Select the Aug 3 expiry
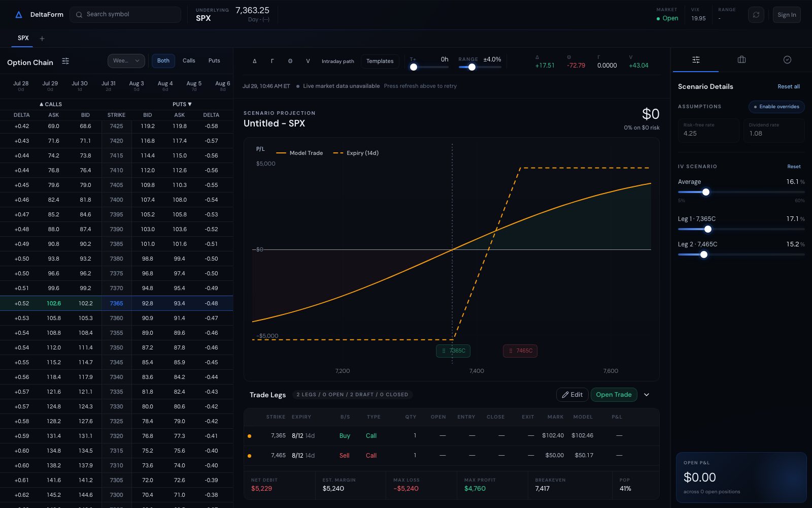 tap(136, 85)
